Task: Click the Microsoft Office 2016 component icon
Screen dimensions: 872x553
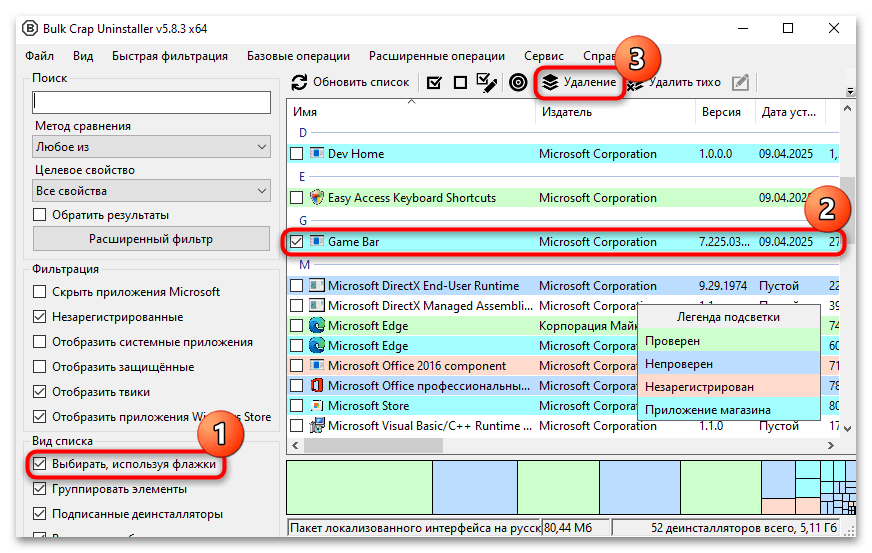Action: [x=316, y=366]
